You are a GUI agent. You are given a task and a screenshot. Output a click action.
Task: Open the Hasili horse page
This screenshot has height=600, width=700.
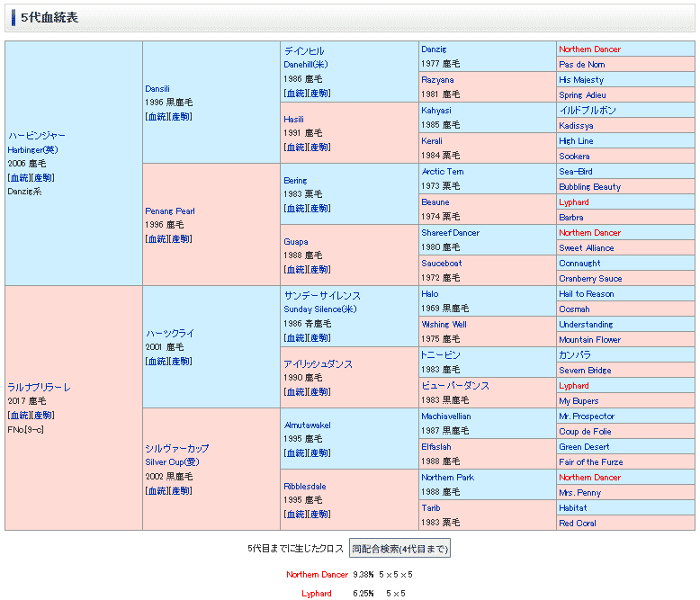click(293, 120)
